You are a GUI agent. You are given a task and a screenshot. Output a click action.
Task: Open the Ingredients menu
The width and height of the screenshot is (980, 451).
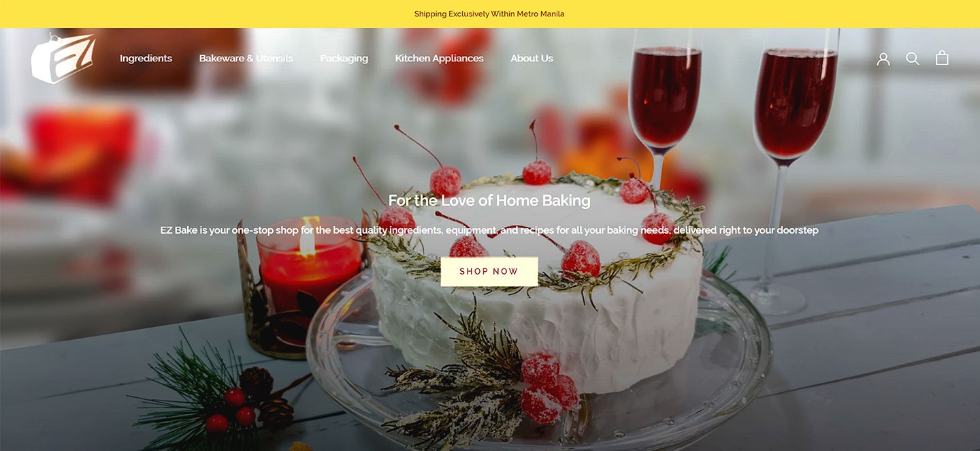146,59
